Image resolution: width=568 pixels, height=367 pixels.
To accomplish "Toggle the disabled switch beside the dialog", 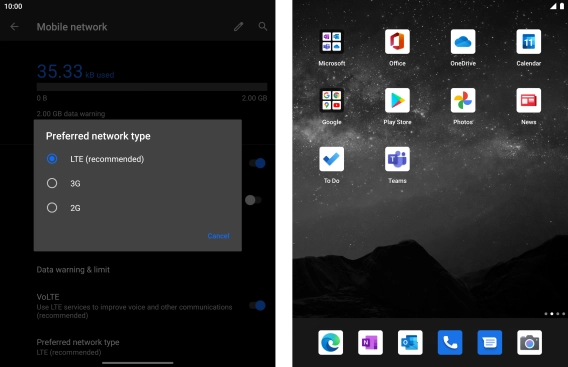I will [x=253, y=200].
